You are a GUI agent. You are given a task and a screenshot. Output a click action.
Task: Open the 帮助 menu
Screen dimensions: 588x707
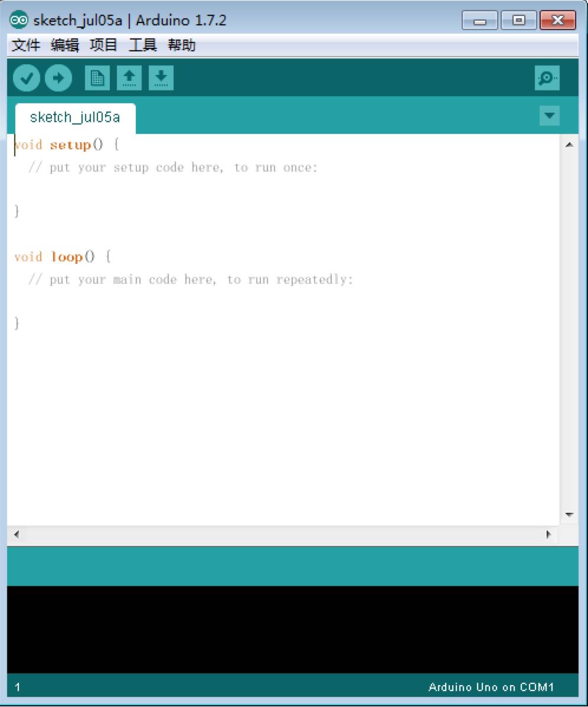[181, 45]
